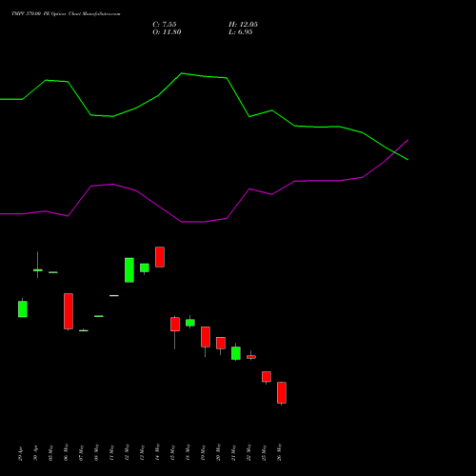Click the "05 May" date axis label
Image resolution: width=476 pixels, height=476 pixels.
50,453
